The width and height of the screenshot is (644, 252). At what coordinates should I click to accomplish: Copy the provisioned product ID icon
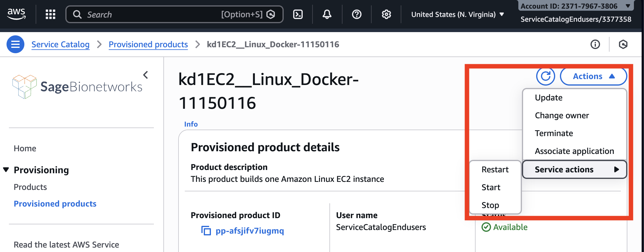click(206, 231)
